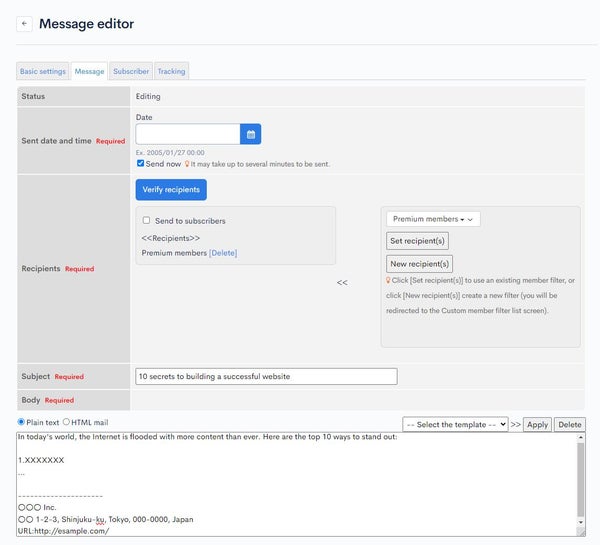Click the '○○○ Inc.' line in body
This screenshot has width=600, height=545.
pos(37,507)
